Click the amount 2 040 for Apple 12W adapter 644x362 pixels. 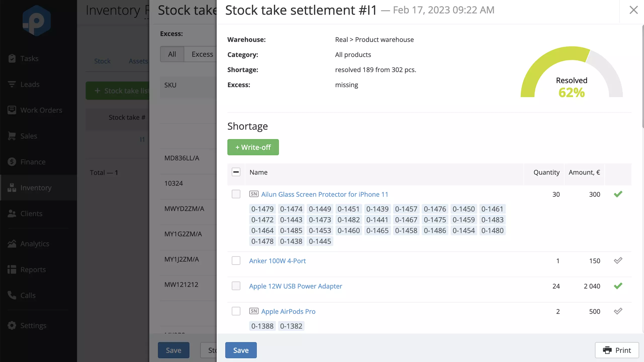[x=592, y=286]
